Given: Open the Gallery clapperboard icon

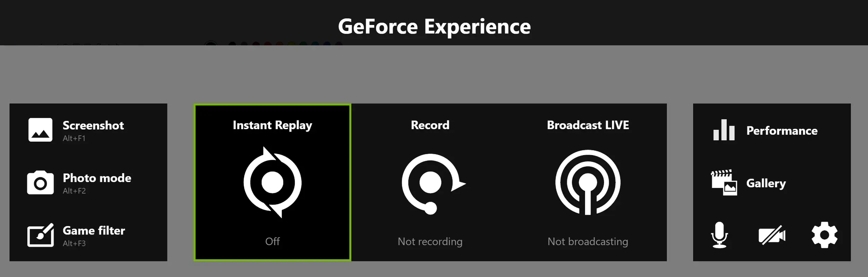Looking at the screenshot, I should [724, 182].
